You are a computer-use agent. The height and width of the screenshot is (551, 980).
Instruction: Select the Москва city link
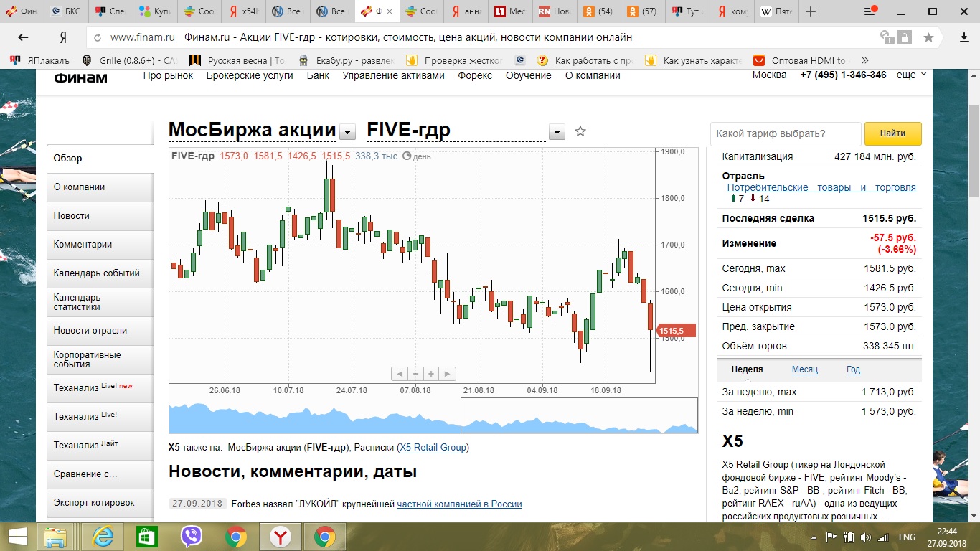coord(769,75)
